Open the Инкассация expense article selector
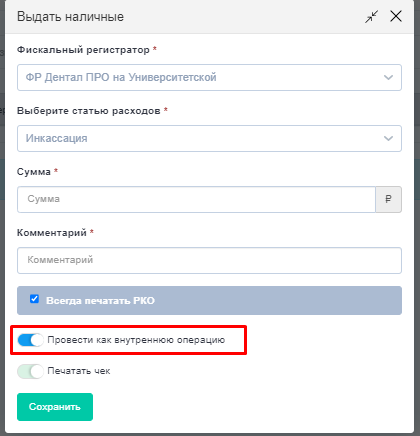Viewport: 420px width, 436px height. pyautogui.click(x=209, y=138)
